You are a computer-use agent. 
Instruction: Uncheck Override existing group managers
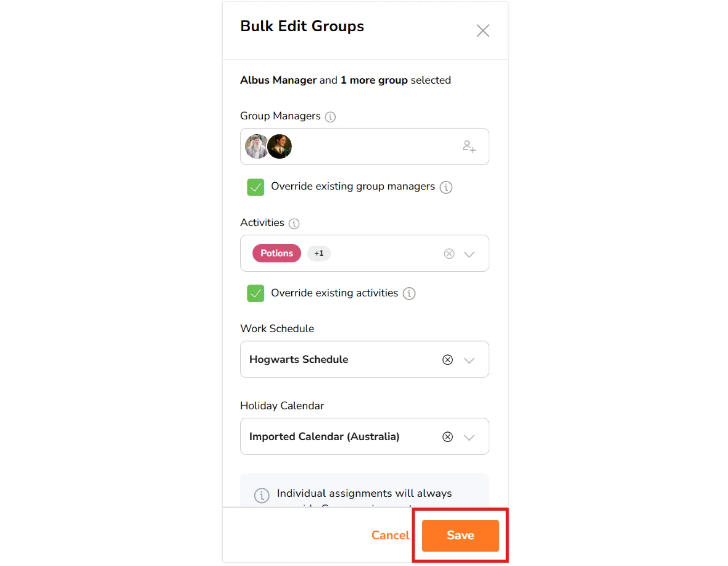[256, 187]
